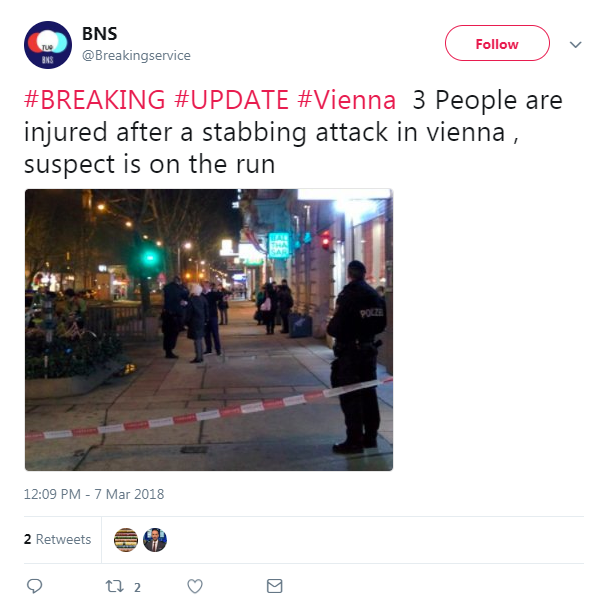Open the tweet options chevron menu
This screenshot has width=595, height=605.
pyautogui.click(x=575, y=44)
